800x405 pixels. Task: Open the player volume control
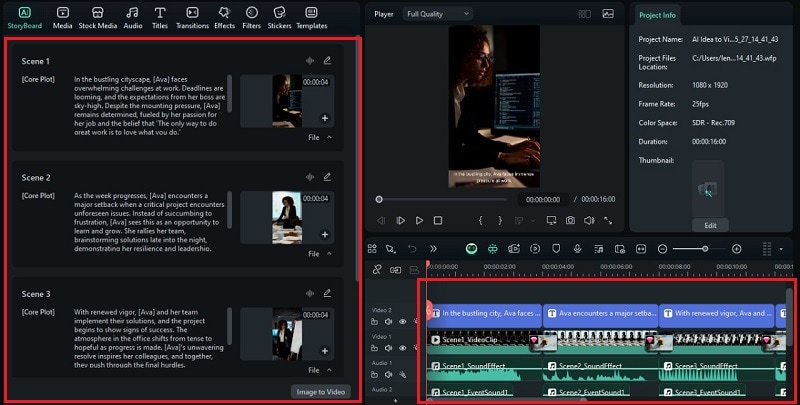[589, 220]
